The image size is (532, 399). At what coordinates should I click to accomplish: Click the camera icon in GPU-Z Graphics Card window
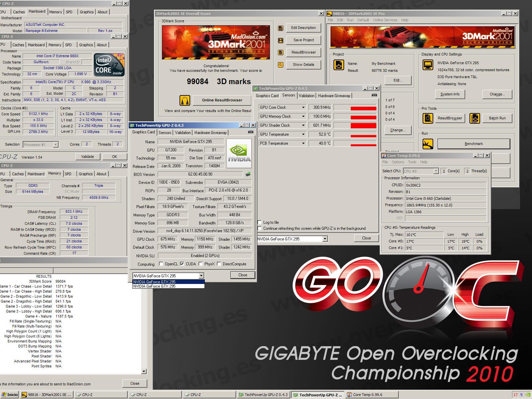click(250, 132)
